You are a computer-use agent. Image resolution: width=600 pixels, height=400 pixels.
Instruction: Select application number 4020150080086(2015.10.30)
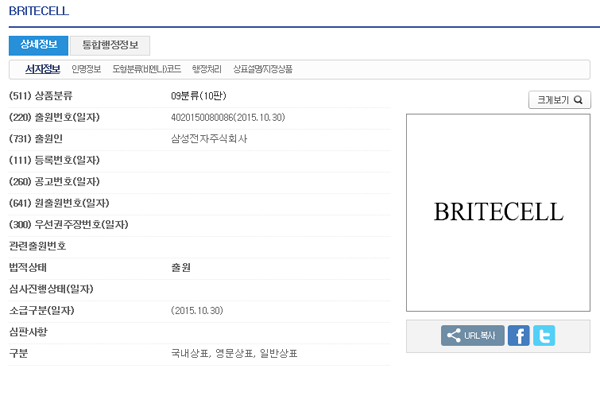click(x=228, y=117)
